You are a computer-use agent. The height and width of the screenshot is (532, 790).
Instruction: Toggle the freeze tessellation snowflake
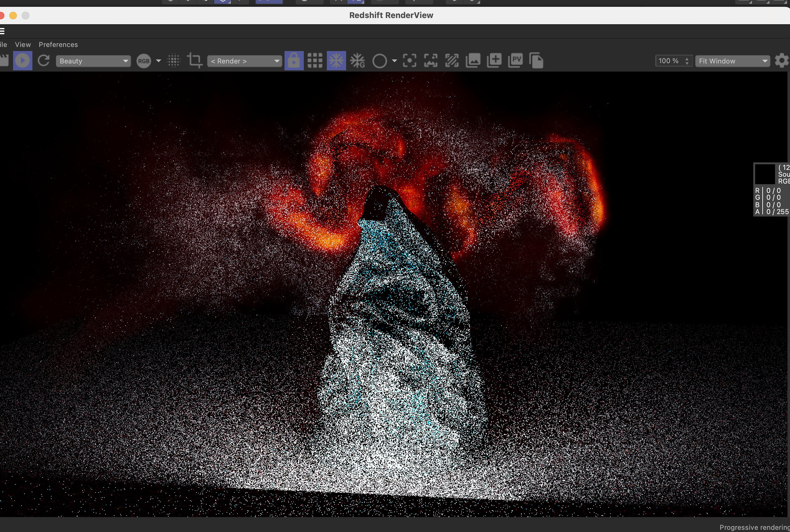pyautogui.click(x=336, y=61)
